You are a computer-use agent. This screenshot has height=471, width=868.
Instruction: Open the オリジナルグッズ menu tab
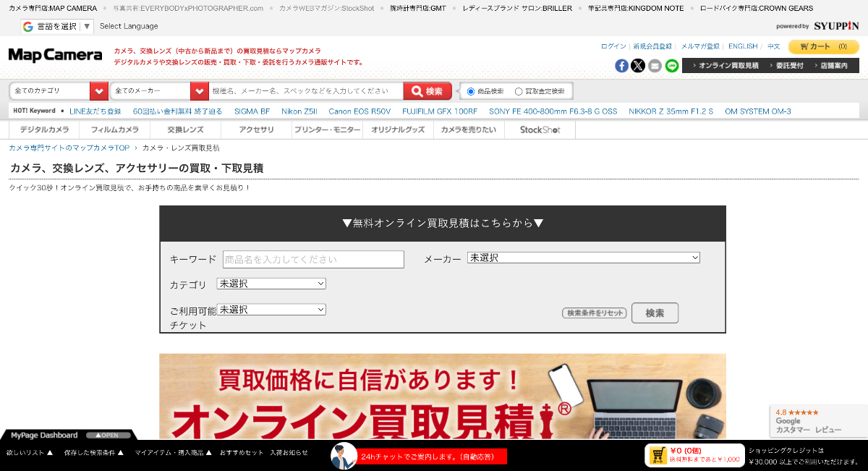click(399, 130)
